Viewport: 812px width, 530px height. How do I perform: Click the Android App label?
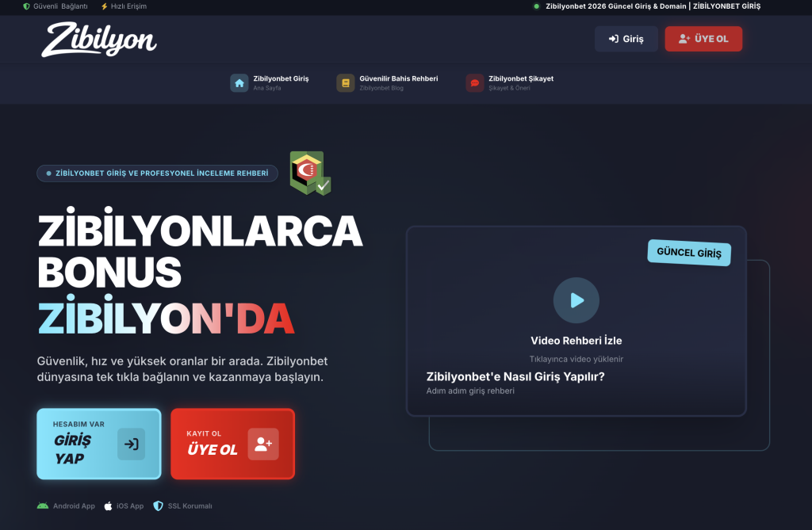[74, 506]
